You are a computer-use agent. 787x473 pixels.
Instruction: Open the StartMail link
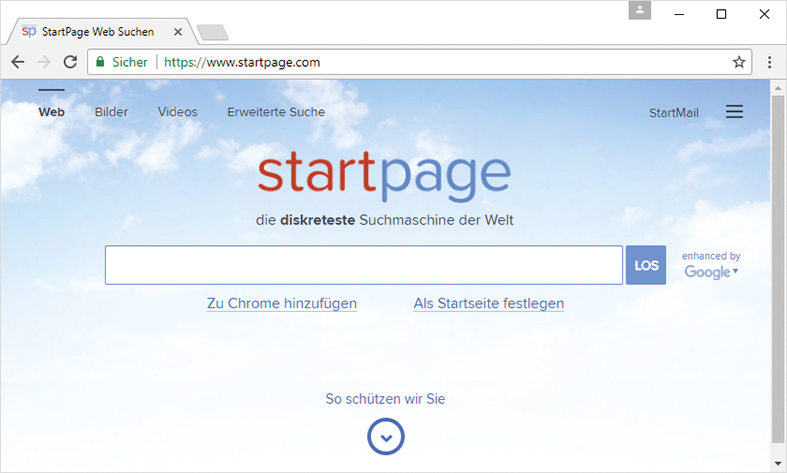[x=674, y=112]
